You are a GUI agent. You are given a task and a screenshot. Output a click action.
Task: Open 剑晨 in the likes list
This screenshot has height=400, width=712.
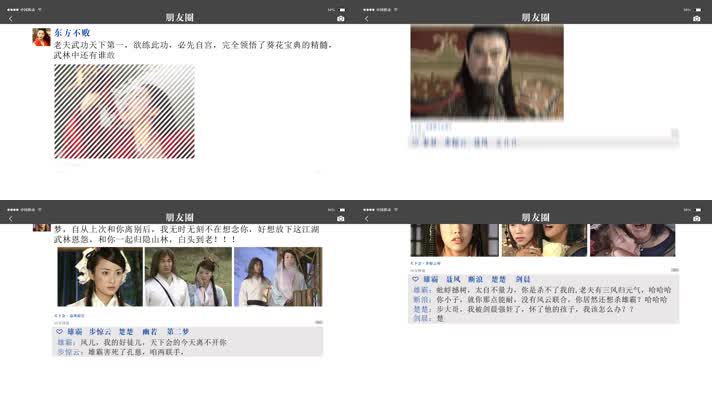(523, 279)
